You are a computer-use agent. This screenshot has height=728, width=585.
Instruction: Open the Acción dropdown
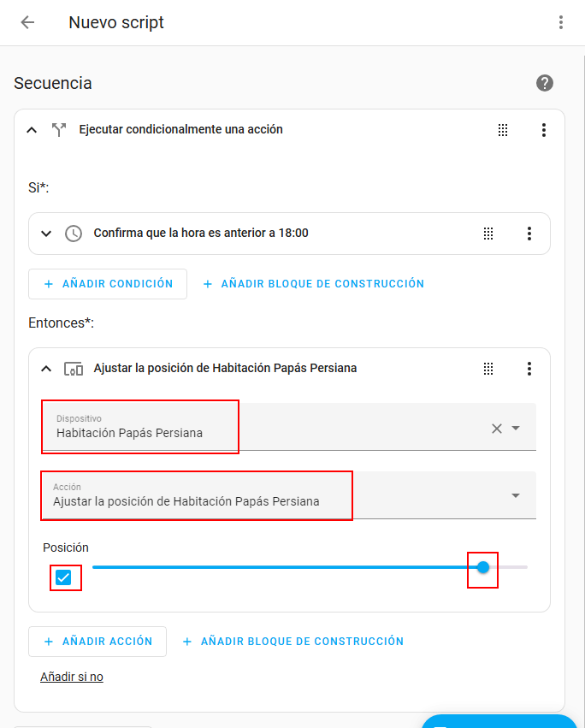coord(516,495)
